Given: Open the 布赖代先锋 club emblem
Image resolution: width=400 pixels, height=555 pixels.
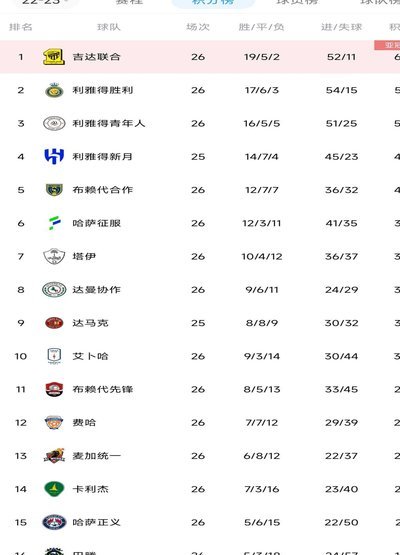Looking at the screenshot, I should point(54,389).
